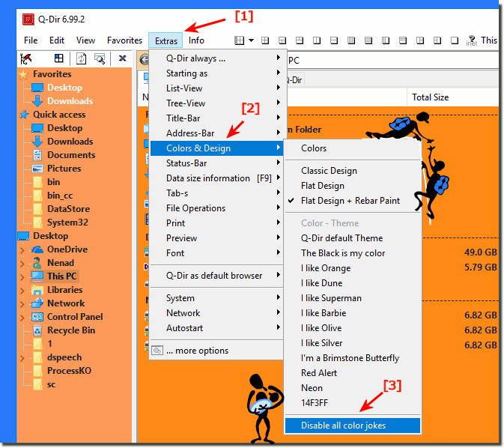Screen dimensions: 504x448
Task: Apply I'm a Brimstone Butterfly theme
Action: point(353,358)
